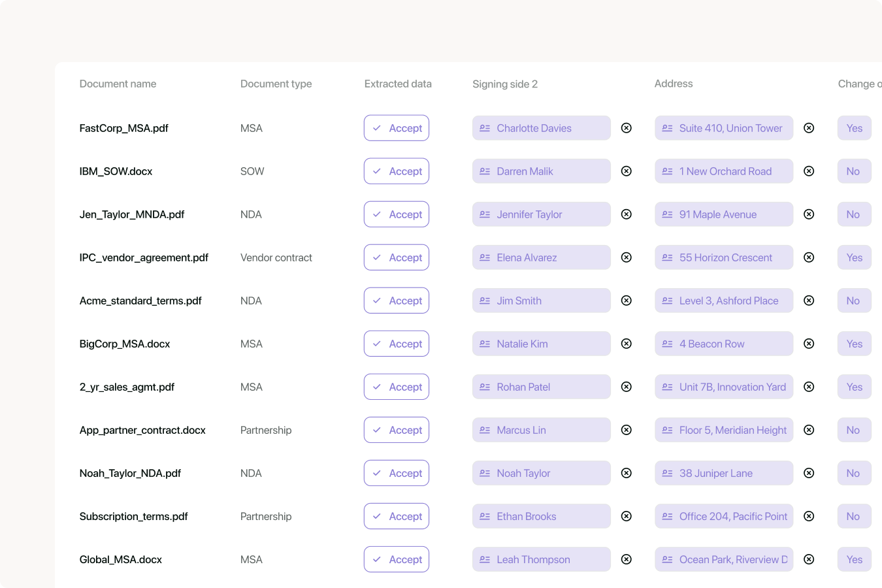The height and width of the screenshot is (588, 882).
Task: Click the X icon beside 91 Maple Avenue
Action: pyautogui.click(x=808, y=214)
